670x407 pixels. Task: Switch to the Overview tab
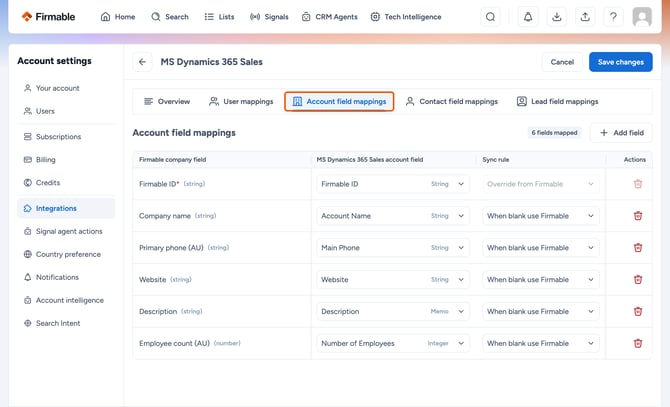(x=167, y=101)
